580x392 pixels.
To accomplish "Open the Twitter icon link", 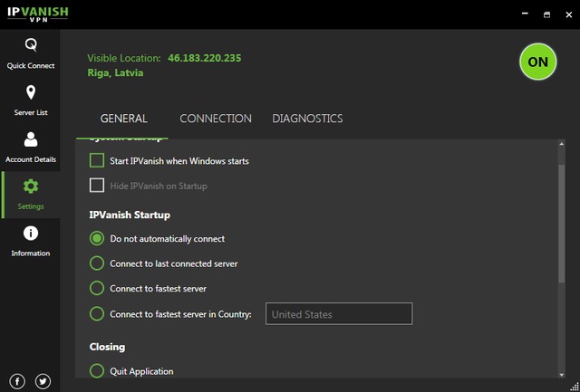I will tap(43, 381).
